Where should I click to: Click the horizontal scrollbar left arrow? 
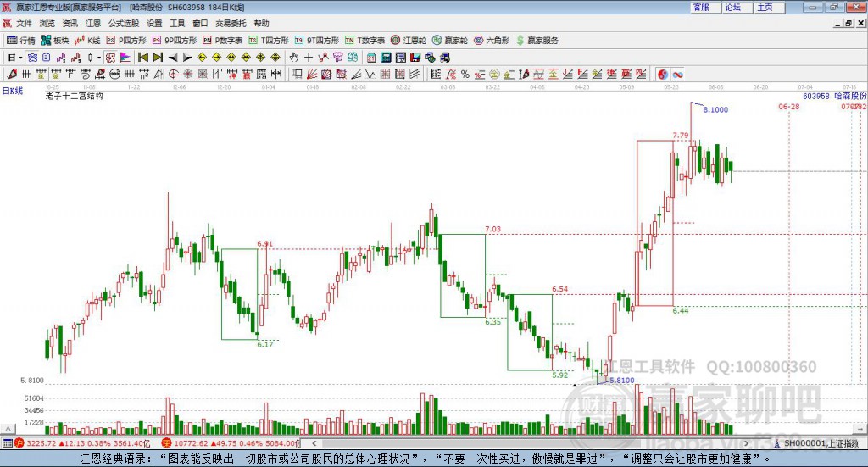click(x=314, y=443)
